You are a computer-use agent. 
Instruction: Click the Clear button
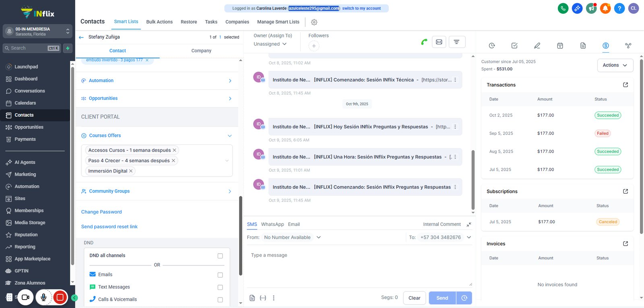[414, 298]
